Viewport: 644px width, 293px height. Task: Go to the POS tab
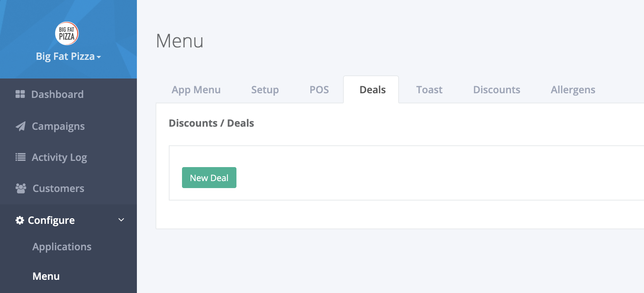coord(319,90)
